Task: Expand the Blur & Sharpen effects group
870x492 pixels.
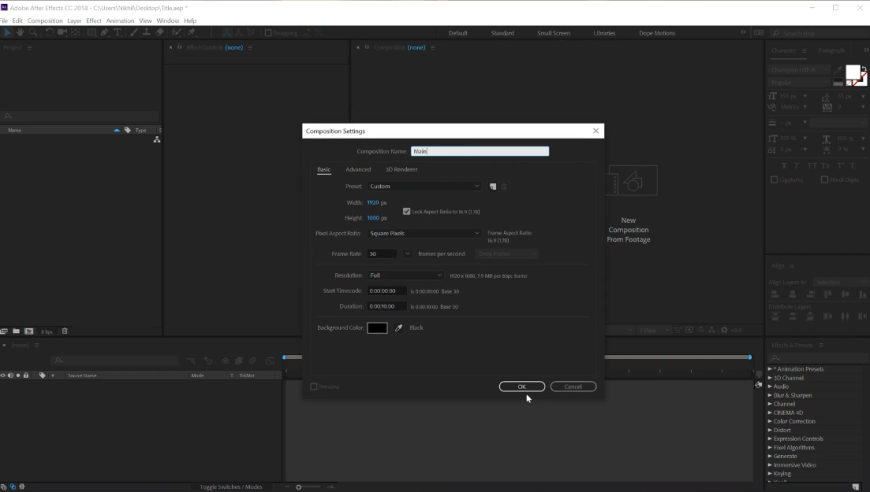Action: point(770,395)
